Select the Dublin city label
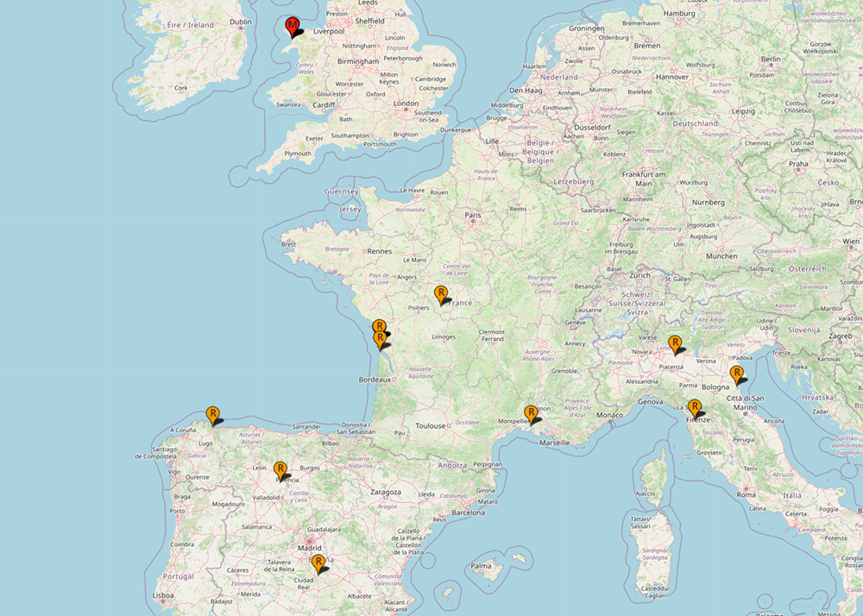This screenshot has width=863, height=616. pyautogui.click(x=241, y=22)
